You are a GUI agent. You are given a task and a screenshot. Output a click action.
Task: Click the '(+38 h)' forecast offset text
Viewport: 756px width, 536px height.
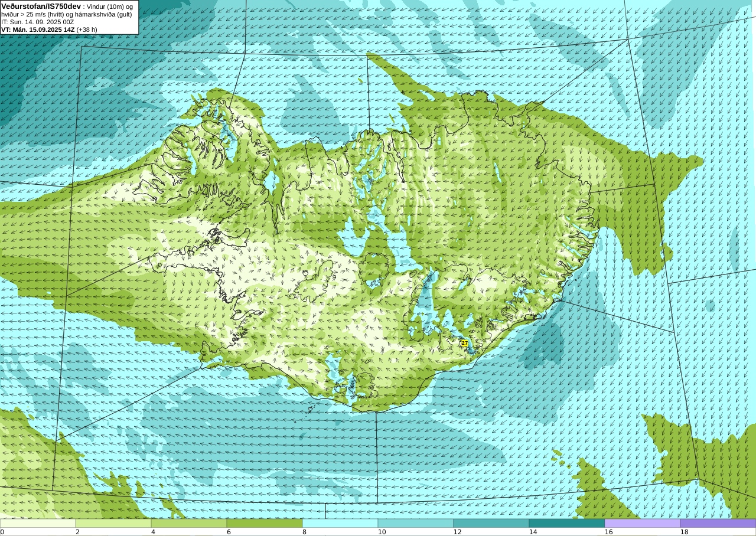[87, 30]
